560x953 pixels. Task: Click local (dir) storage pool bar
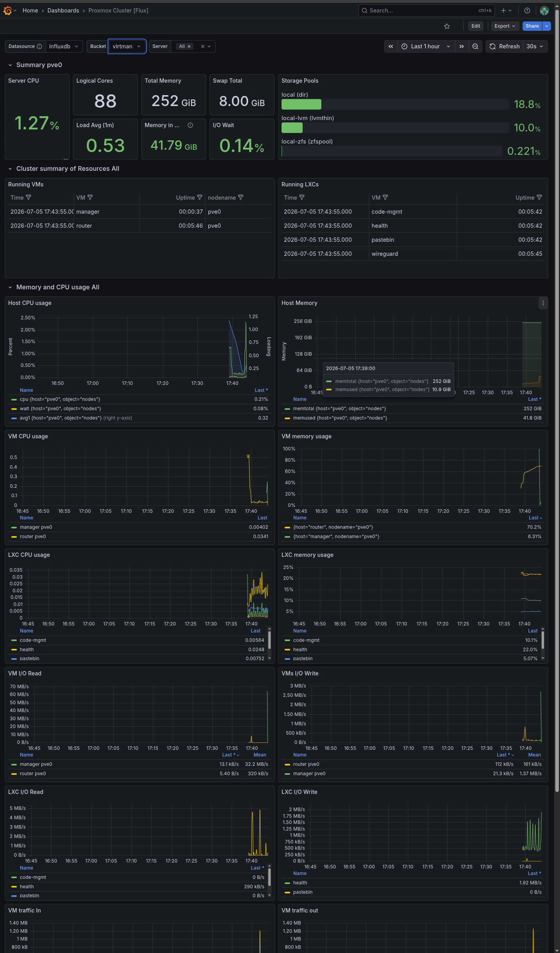pyautogui.click(x=395, y=104)
